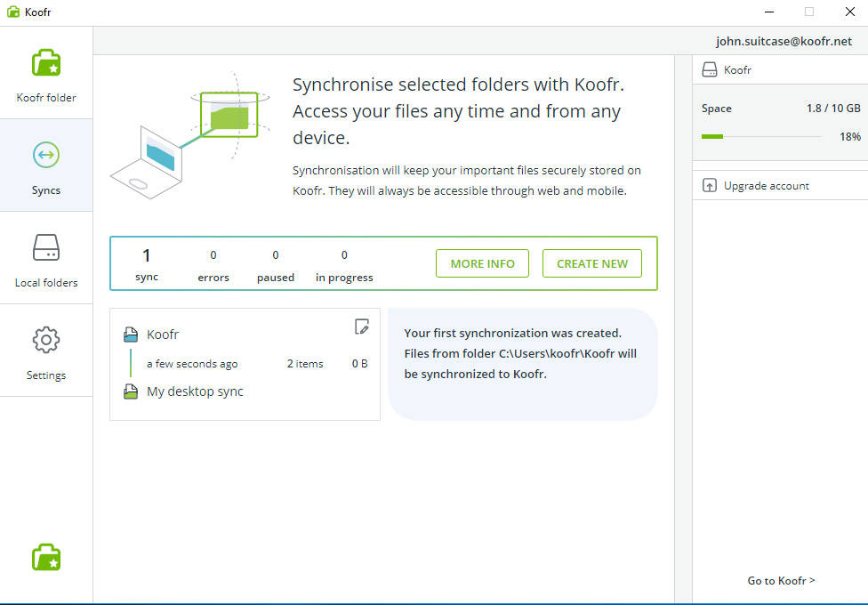The width and height of the screenshot is (868, 605).
Task: Click the Koofr name in sync card
Action: tap(163, 335)
